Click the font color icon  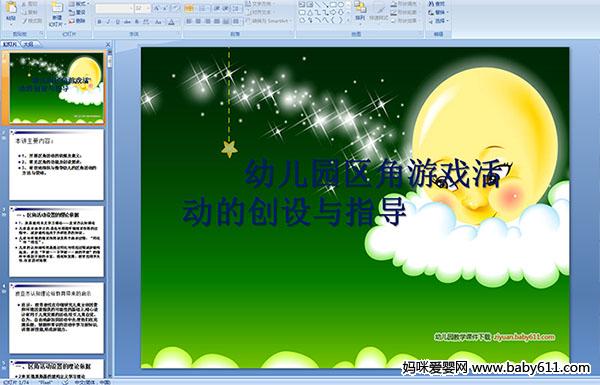(x=171, y=22)
